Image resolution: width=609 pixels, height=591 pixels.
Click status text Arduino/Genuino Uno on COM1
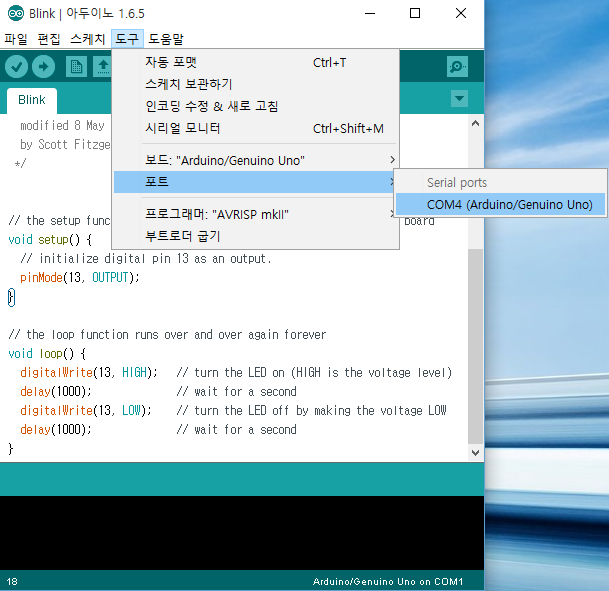tap(388, 581)
